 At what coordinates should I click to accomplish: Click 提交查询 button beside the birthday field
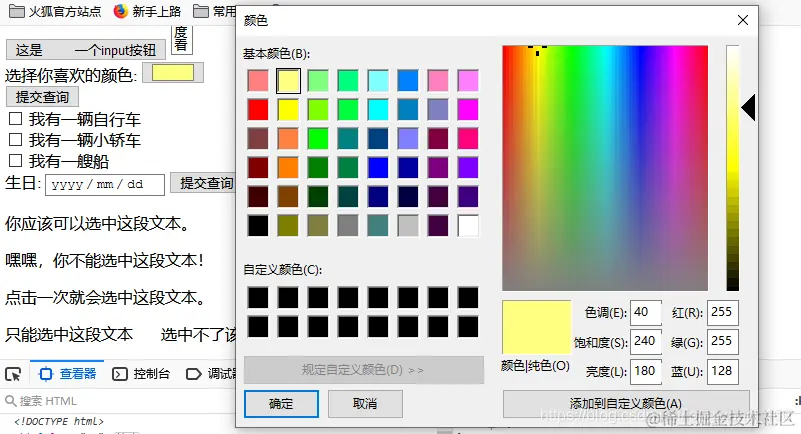pos(203,183)
